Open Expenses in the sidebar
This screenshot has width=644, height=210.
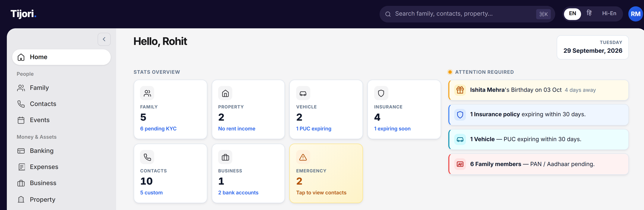pos(61,167)
